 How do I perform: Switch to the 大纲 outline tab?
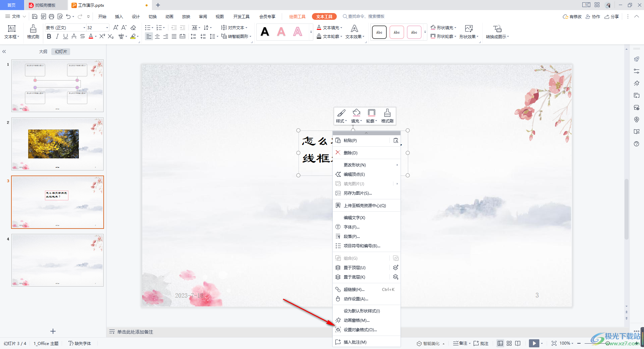pos(43,52)
